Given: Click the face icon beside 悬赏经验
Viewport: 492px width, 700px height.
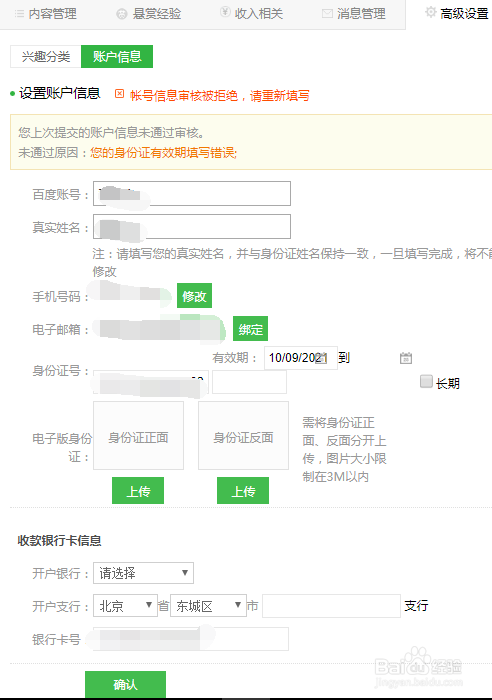Looking at the screenshot, I should coord(122,14).
